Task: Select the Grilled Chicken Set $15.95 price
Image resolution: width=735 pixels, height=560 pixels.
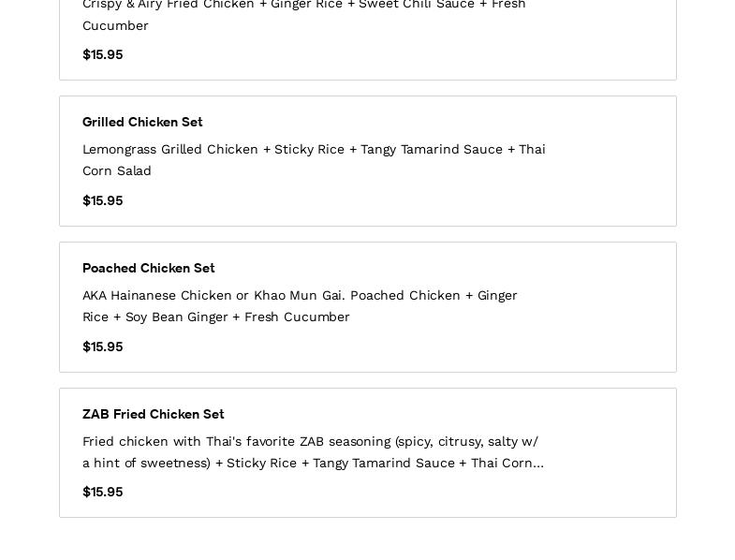Action: [x=103, y=200]
